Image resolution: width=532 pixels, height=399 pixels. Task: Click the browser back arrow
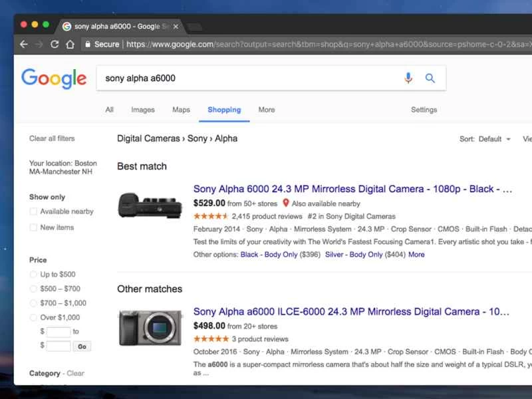point(24,45)
